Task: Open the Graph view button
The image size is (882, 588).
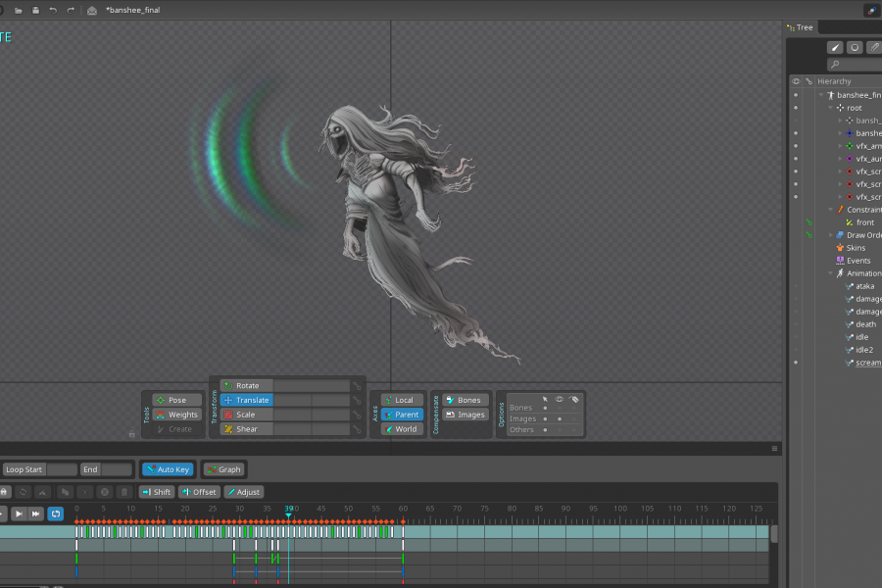Action: (x=224, y=469)
